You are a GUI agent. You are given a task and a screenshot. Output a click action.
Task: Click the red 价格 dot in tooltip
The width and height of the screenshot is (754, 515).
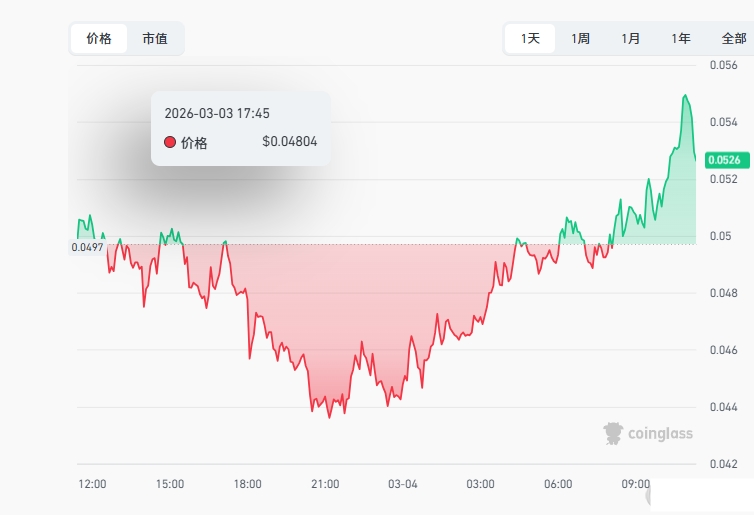coord(169,142)
